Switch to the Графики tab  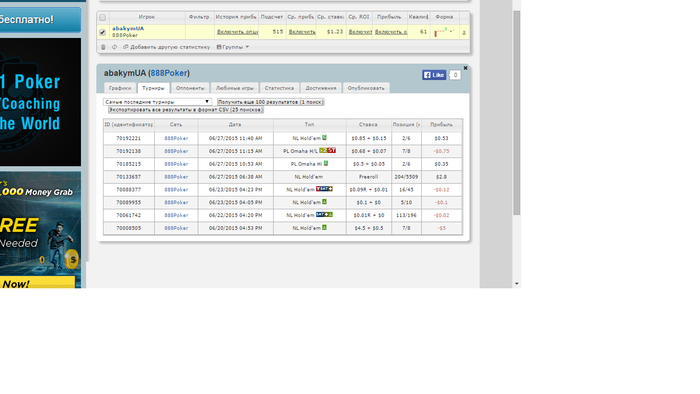tap(120, 88)
